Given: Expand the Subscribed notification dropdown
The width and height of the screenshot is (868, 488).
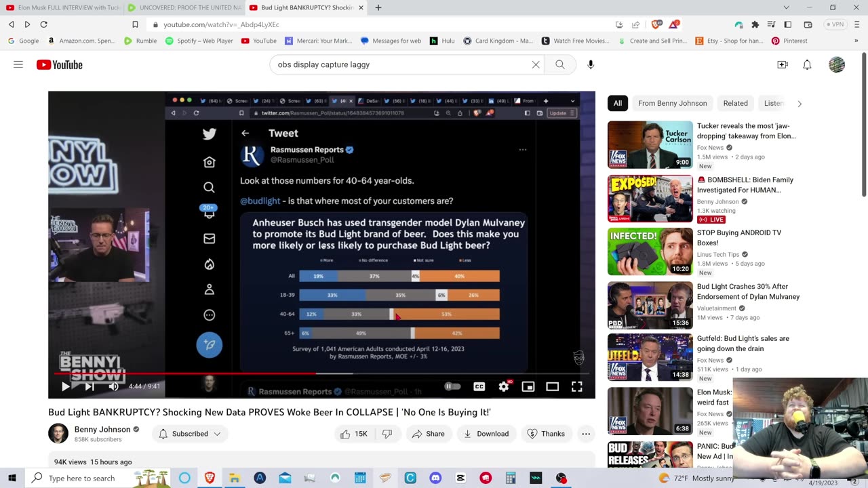Looking at the screenshot, I should 190,434.
